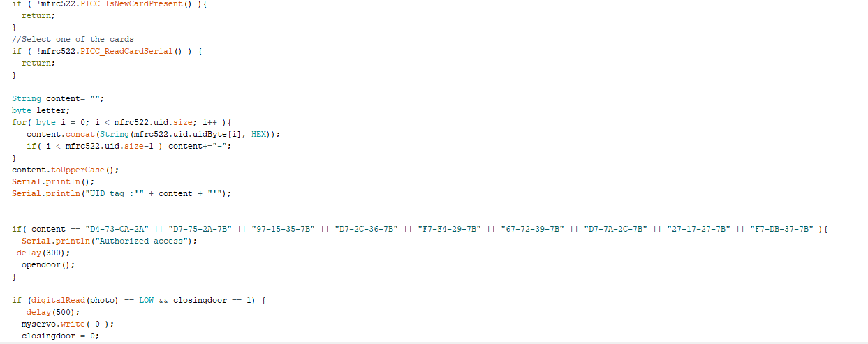The width and height of the screenshot is (868, 344).
Task: Click the myservo.write( 0 ) statement
Action: point(67,324)
